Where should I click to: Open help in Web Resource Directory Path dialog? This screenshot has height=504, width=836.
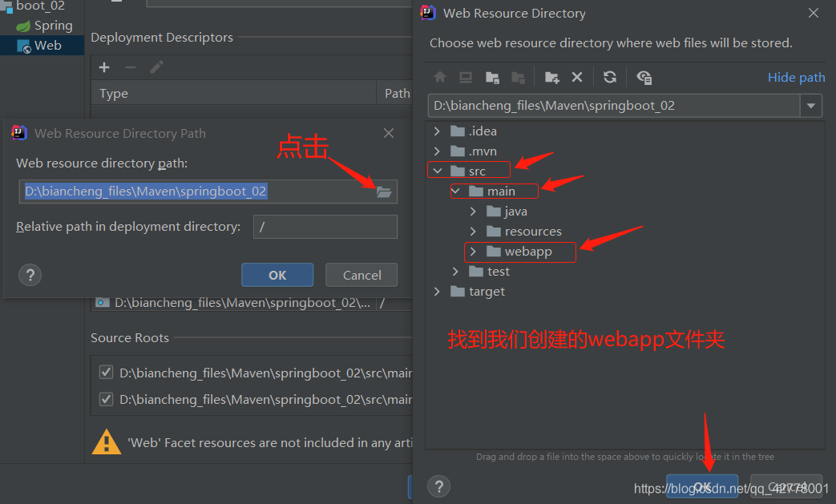30,275
